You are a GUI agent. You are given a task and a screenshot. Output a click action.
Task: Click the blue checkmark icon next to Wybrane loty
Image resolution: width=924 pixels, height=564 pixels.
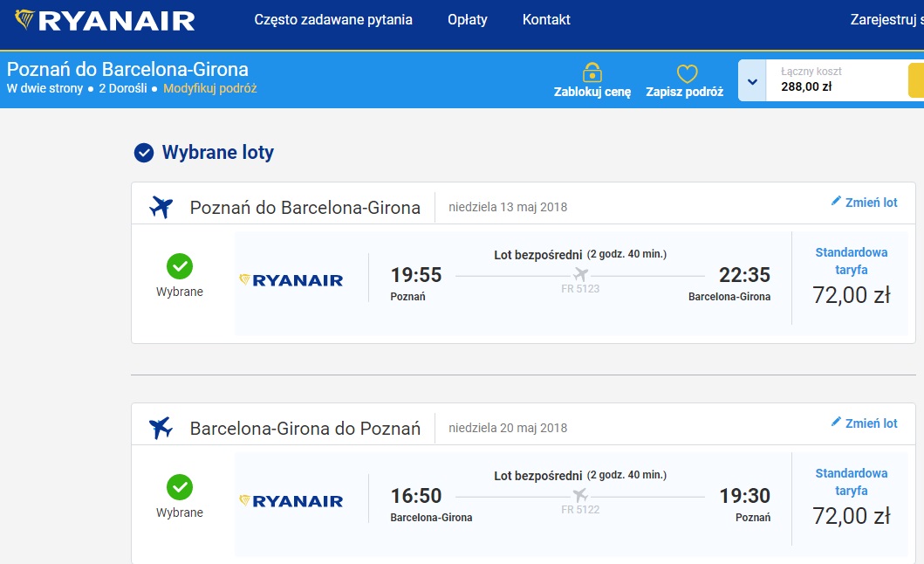tap(144, 153)
